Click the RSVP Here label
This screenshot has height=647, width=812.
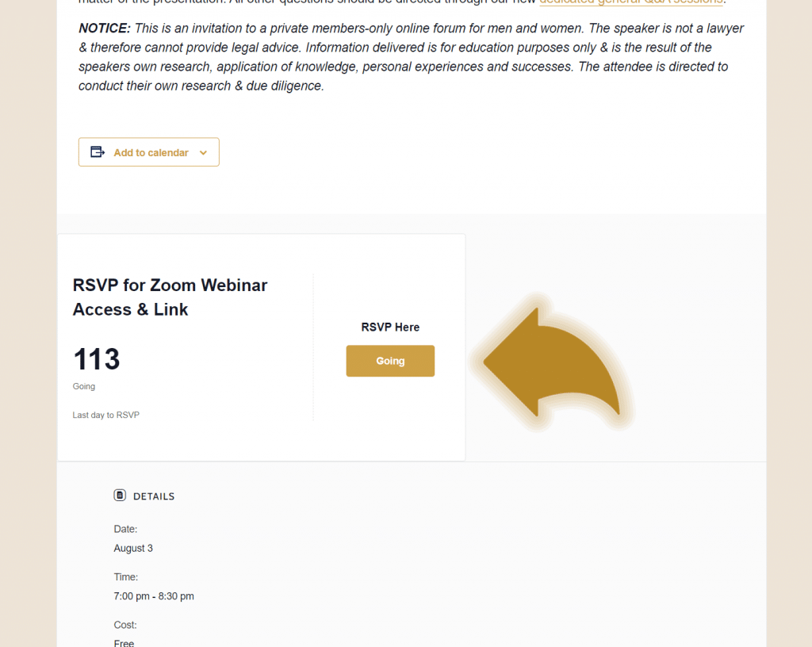pos(390,327)
